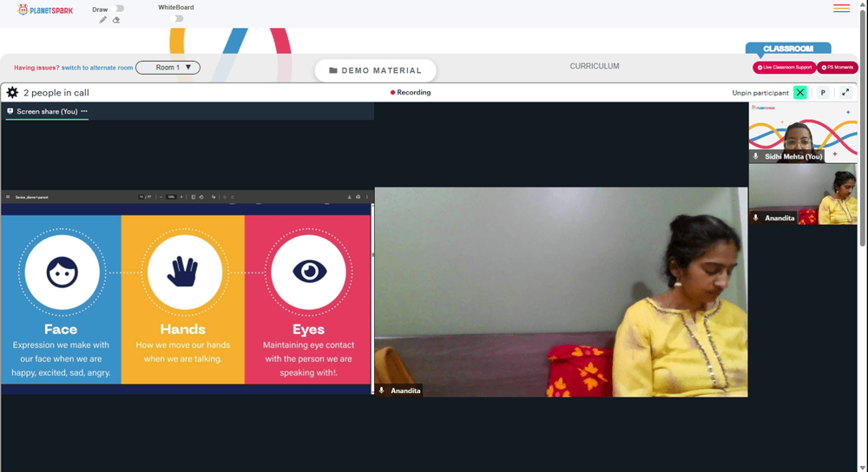This screenshot has height=472, width=868.
Task: Toggle the Draw switch
Action: click(118, 9)
